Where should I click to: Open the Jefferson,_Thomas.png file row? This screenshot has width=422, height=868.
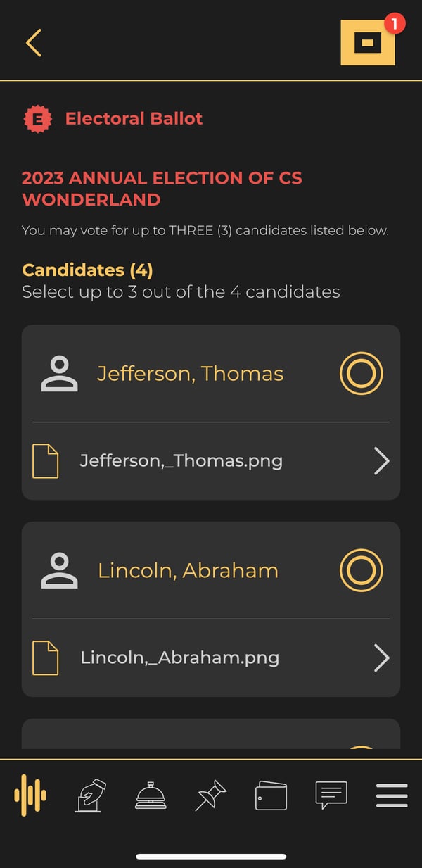coord(181,461)
